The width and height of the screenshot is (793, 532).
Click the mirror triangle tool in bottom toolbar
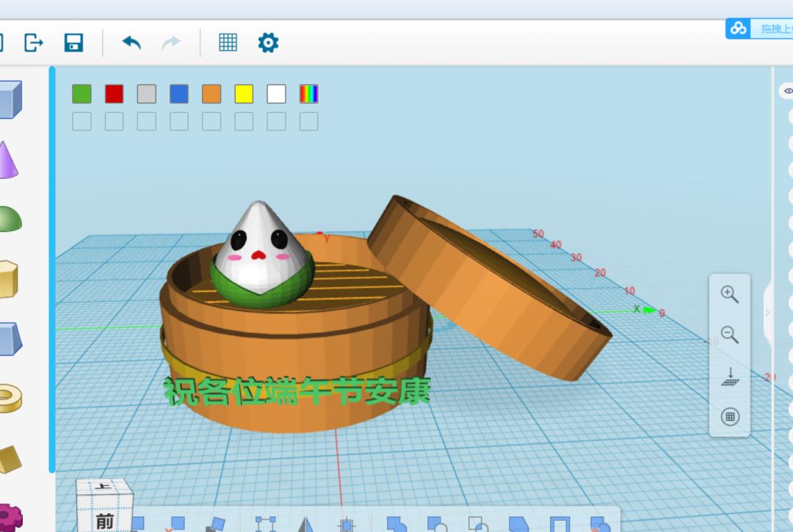pyautogui.click(x=305, y=525)
